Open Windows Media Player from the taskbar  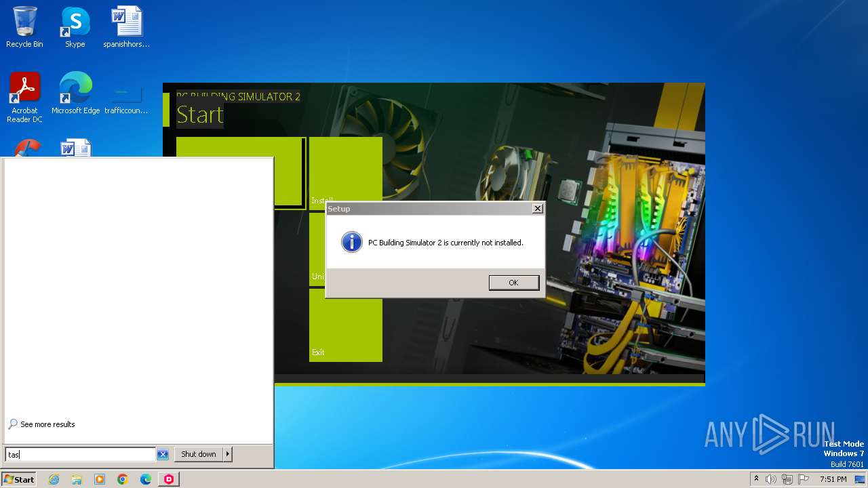tap(100, 479)
